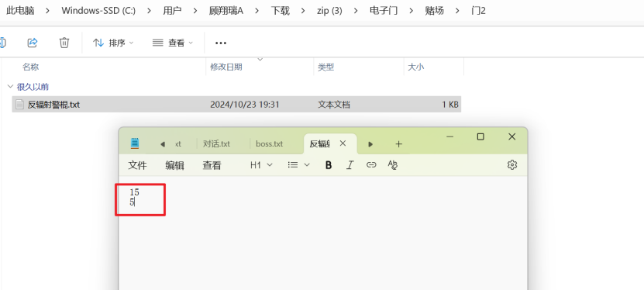Sort files by 类型 column header

[x=325, y=67]
